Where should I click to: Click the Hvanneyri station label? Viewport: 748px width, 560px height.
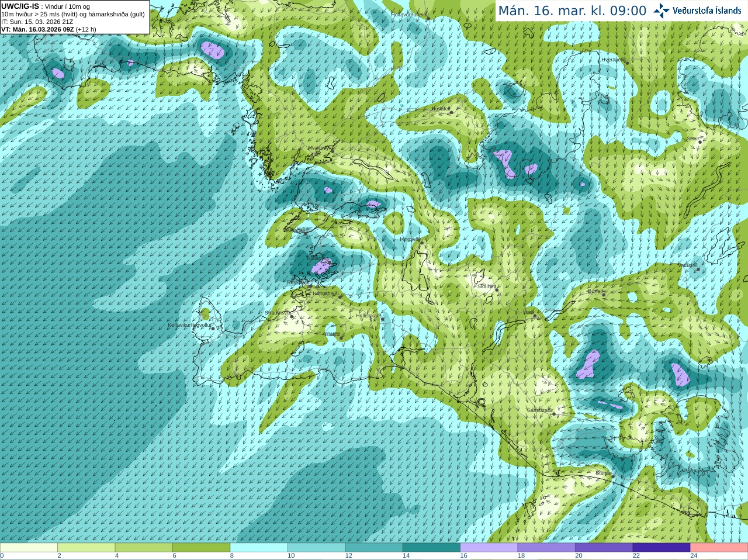tap(320, 148)
